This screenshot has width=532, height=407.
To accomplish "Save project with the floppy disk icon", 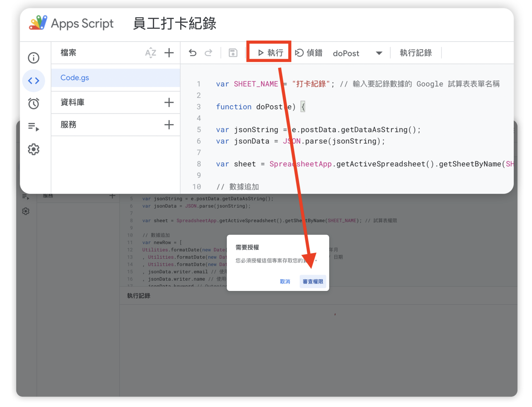I will click(233, 53).
